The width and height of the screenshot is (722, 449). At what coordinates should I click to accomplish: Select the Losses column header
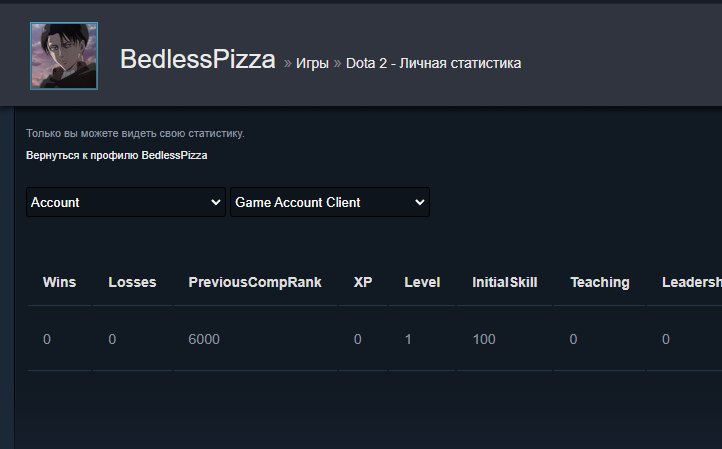(x=132, y=282)
